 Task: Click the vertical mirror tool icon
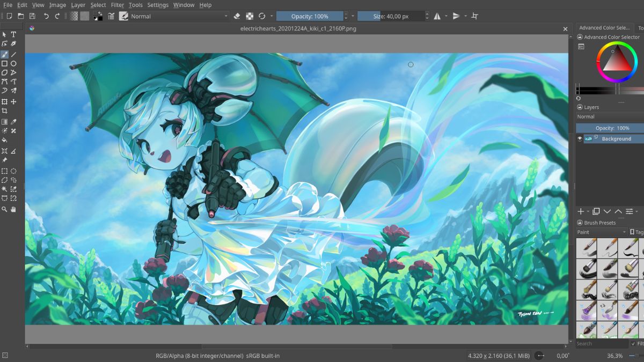pos(456,16)
